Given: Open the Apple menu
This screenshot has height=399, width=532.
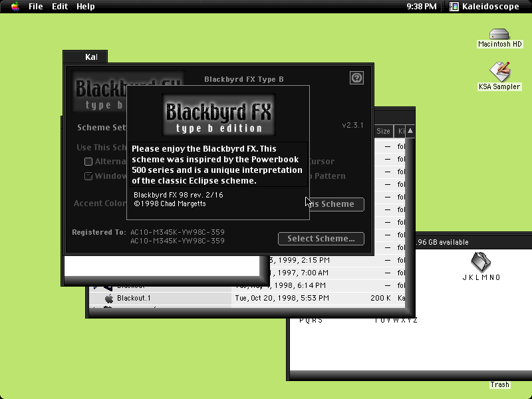Looking at the screenshot, I should click(15, 7).
